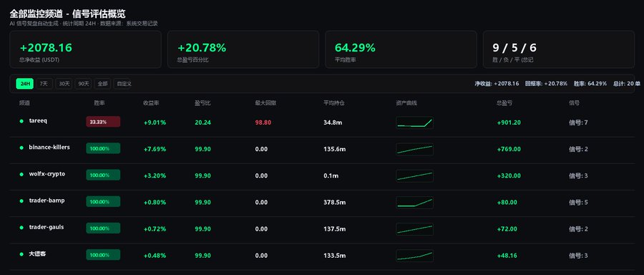The width and height of the screenshot is (644, 275).
Task: Click tareeq total profit +901.20
Action: click(x=509, y=122)
